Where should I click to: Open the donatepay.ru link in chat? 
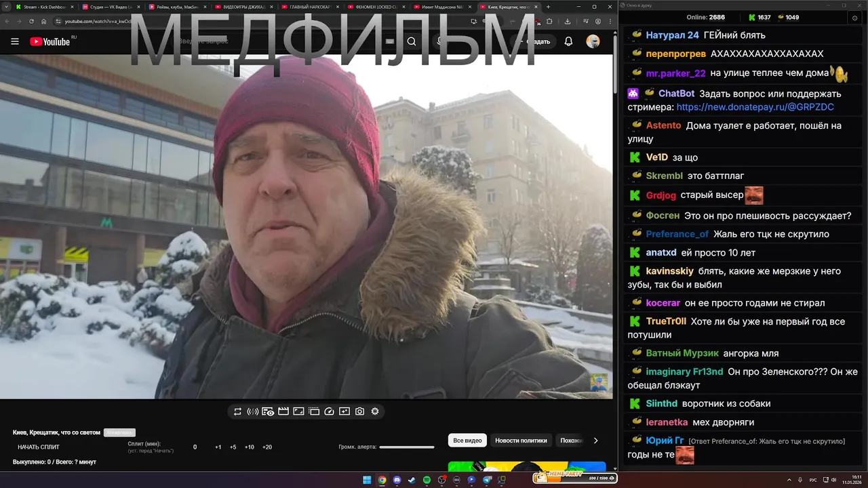755,107
